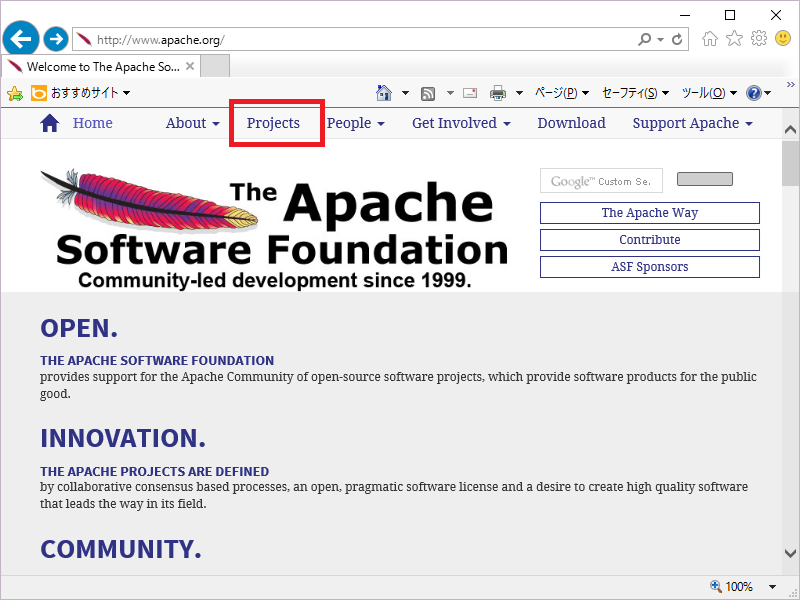Viewport: 800px width, 600px height.
Task: Expand the Home page dropdown arrow
Action: [405, 93]
